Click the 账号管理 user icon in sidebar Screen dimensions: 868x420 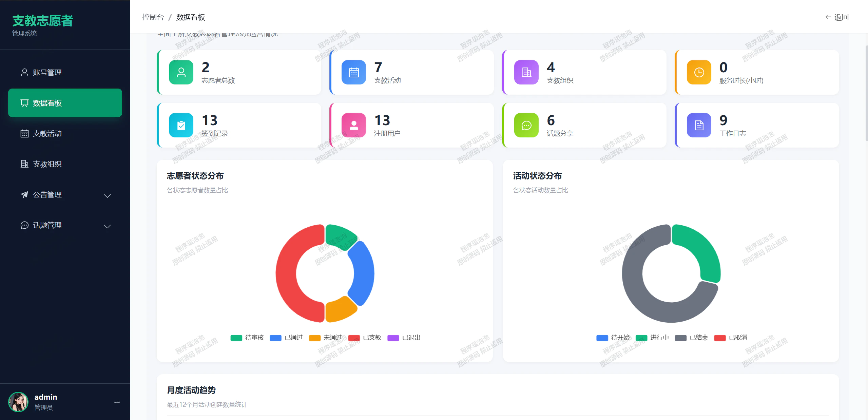[x=24, y=72]
